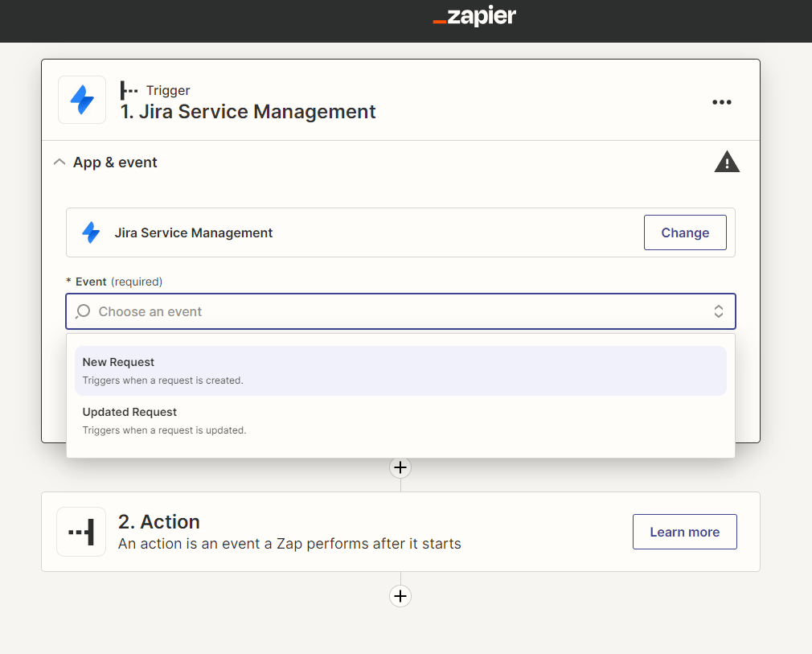This screenshot has width=812, height=654.
Task: Click the 1. Jira Service Management title
Action: 248,112
